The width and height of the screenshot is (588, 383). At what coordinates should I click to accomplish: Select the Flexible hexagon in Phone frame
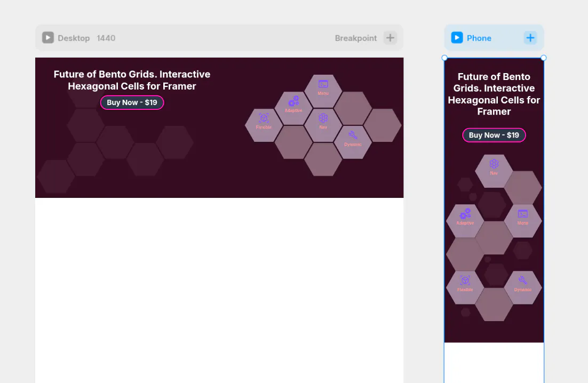465,288
